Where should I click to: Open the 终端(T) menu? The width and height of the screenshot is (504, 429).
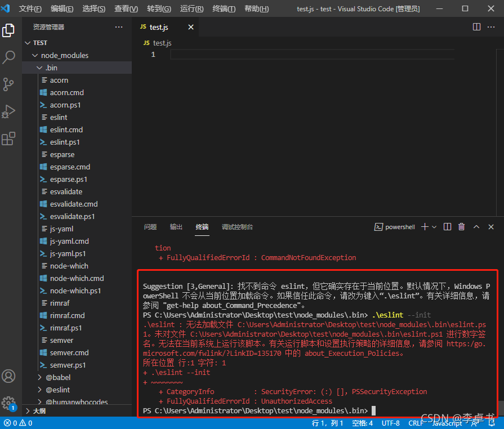[224, 8]
